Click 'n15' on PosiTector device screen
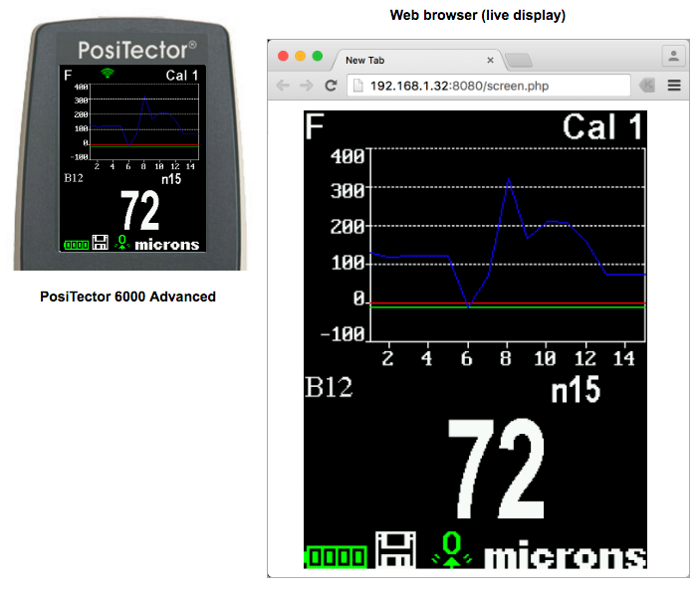 (171, 179)
